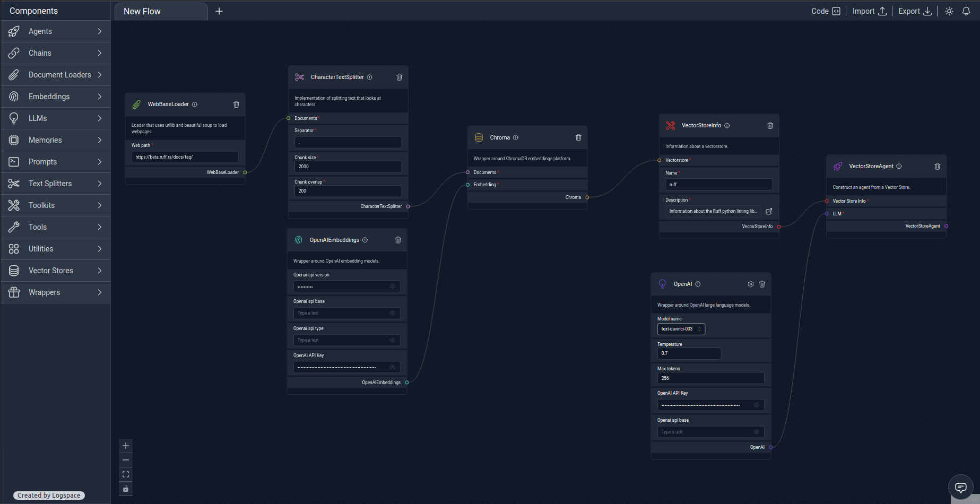Click the LLM input handle on VectorStoreAgent
The width and height of the screenshot is (980, 504).
[x=827, y=214]
